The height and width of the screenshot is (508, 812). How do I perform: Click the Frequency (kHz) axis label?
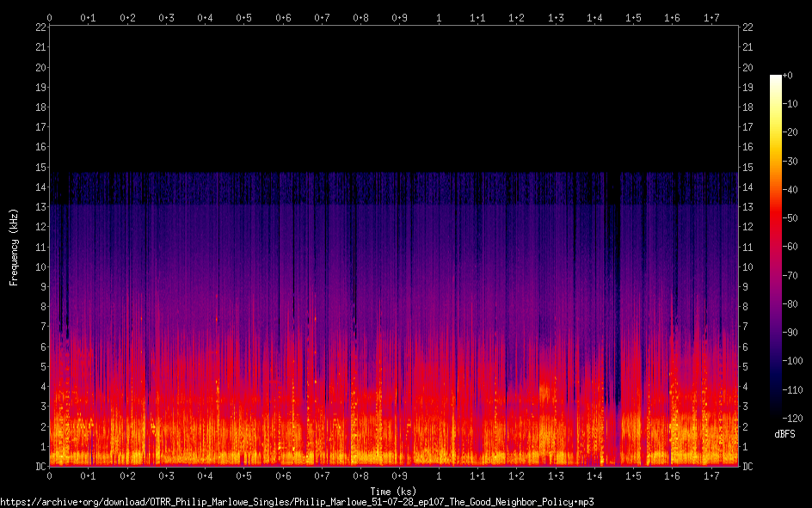(x=14, y=247)
